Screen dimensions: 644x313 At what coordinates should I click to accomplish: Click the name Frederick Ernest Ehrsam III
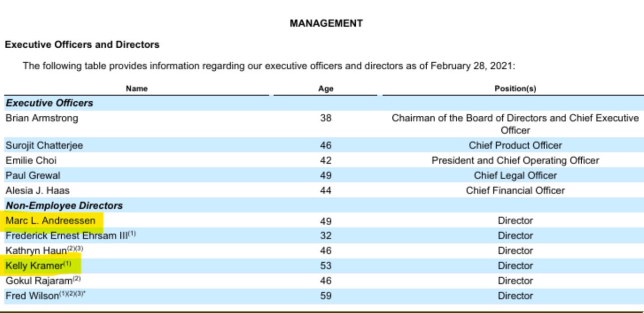tap(66, 236)
